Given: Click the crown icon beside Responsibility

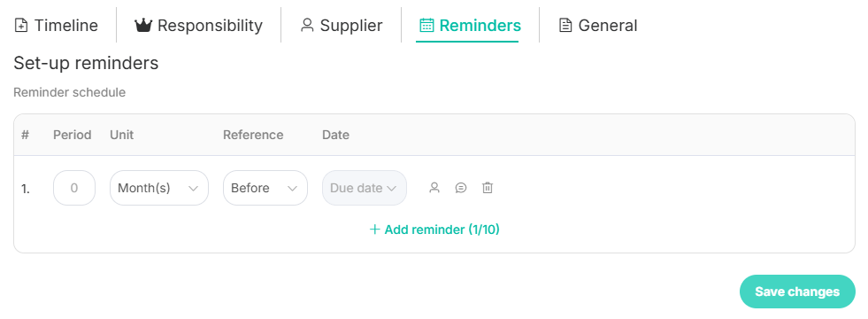Looking at the screenshot, I should point(143,26).
